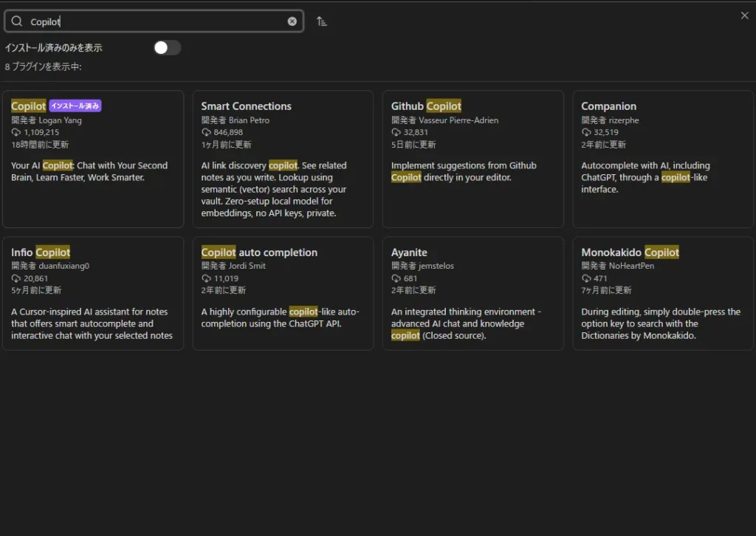Open the Infio Copilot plugin card
This screenshot has width=756, height=536.
(x=93, y=293)
